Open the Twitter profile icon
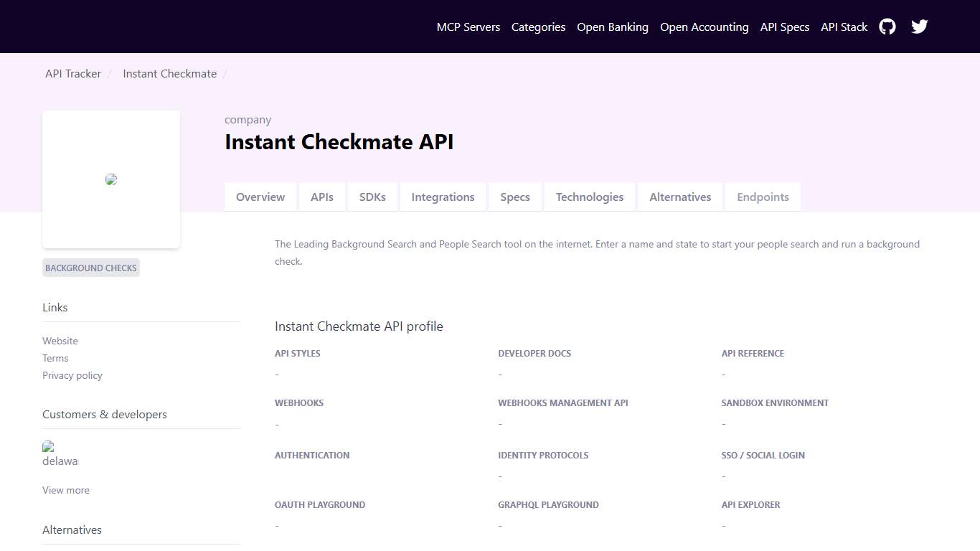This screenshot has width=980, height=551. click(x=919, y=27)
